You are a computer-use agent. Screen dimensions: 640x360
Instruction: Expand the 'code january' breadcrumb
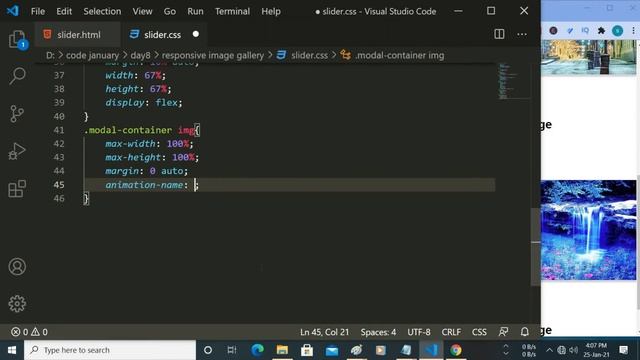[92, 55]
